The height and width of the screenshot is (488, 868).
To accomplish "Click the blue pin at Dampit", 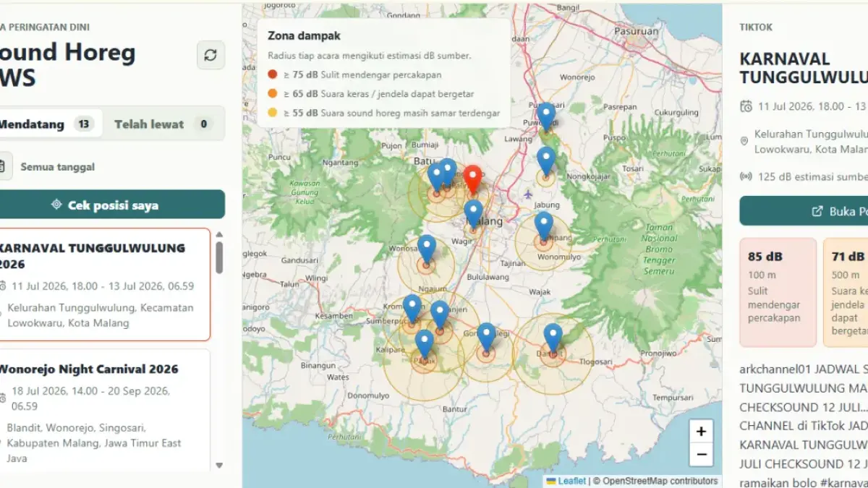I will click(x=553, y=338).
